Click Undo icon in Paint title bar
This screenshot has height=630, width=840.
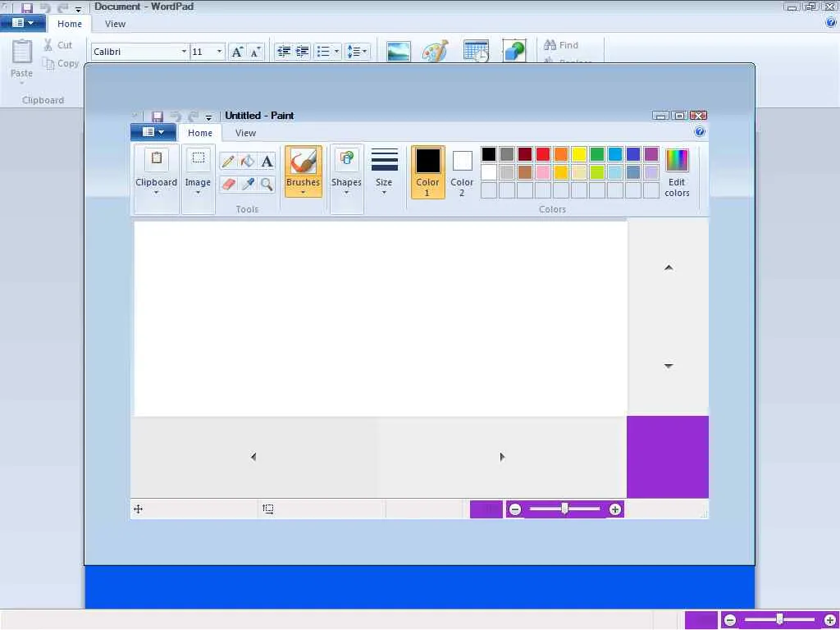point(176,116)
